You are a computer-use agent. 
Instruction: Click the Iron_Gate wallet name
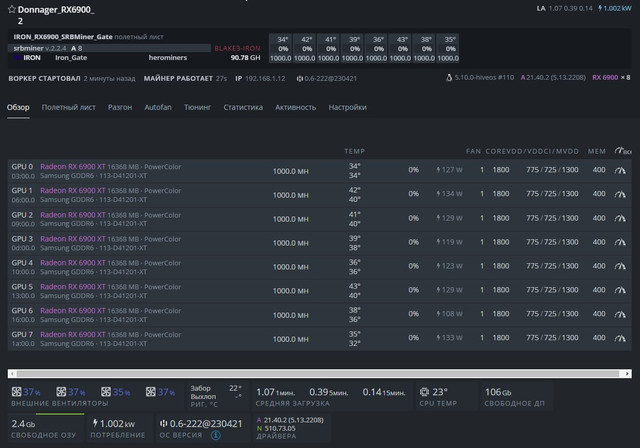click(x=71, y=58)
